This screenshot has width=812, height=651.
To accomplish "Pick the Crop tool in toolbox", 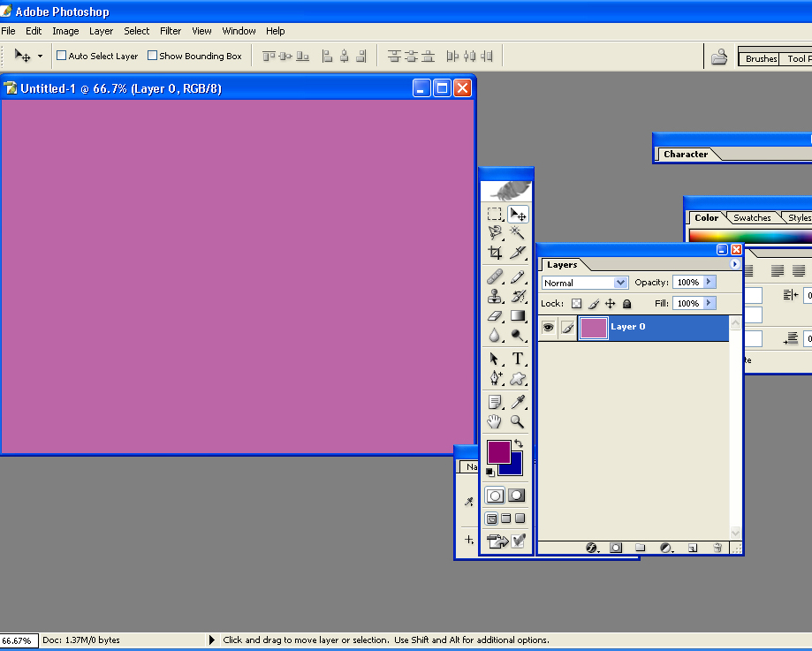I will point(496,254).
